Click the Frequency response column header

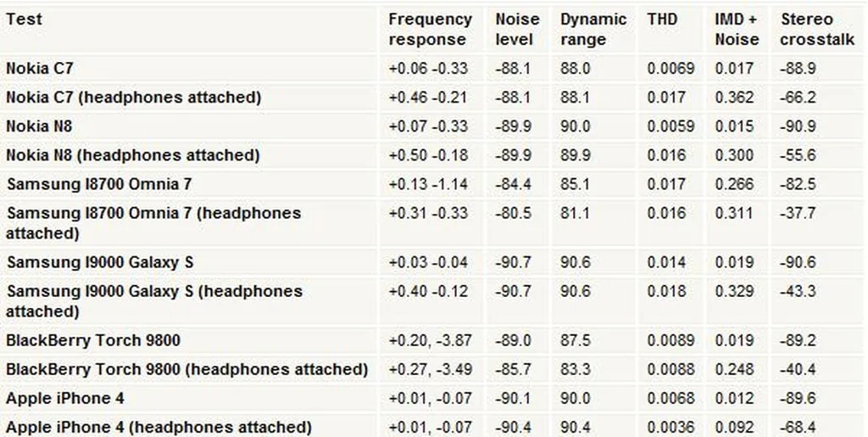tap(430, 29)
